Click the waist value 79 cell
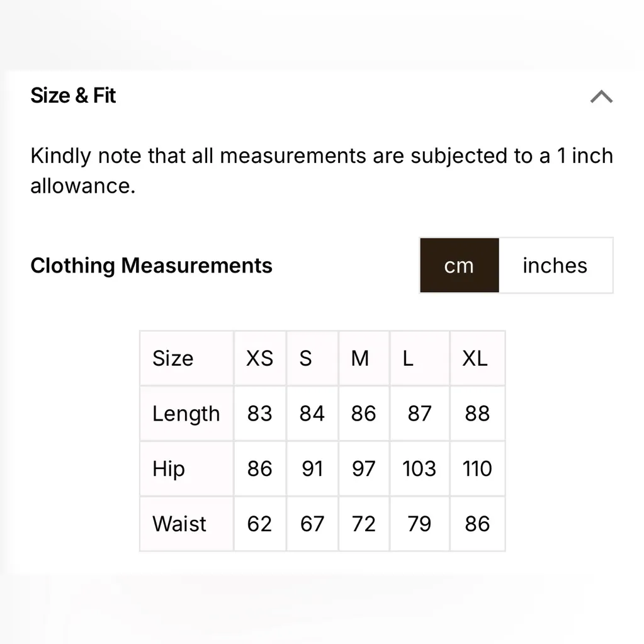 click(x=419, y=524)
